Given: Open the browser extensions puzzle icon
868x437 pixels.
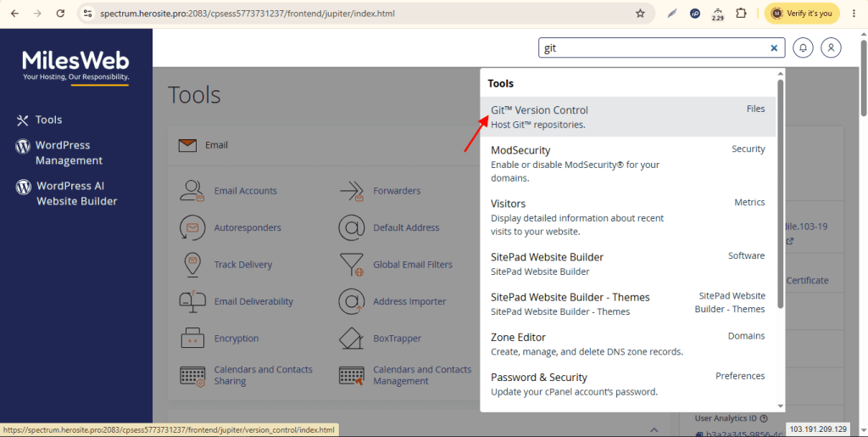Looking at the screenshot, I should tap(741, 14).
